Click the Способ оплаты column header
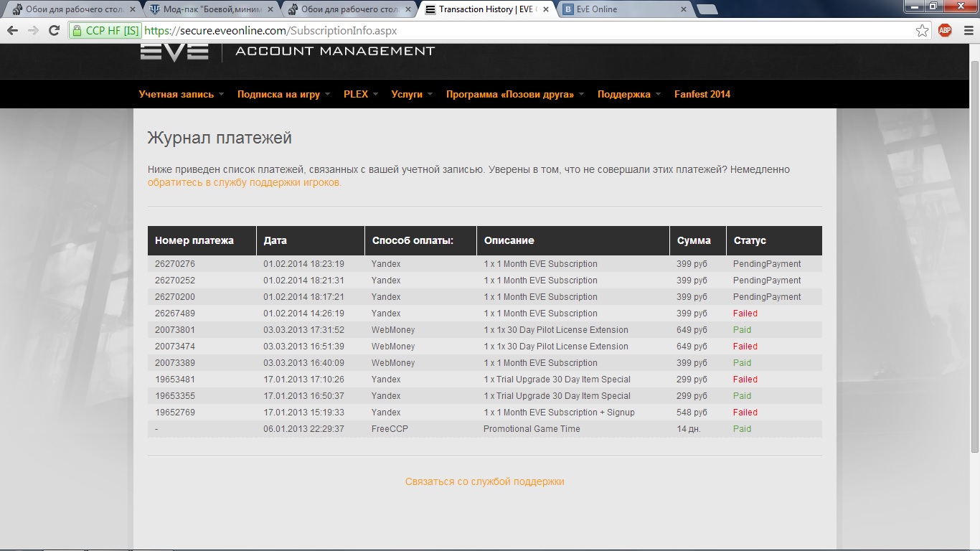Viewport: 980px width, 551px height. [421, 240]
